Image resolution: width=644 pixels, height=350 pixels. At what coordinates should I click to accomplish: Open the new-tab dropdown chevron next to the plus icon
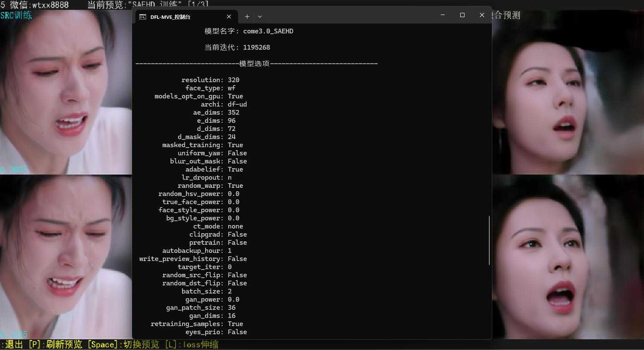tap(260, 16)
